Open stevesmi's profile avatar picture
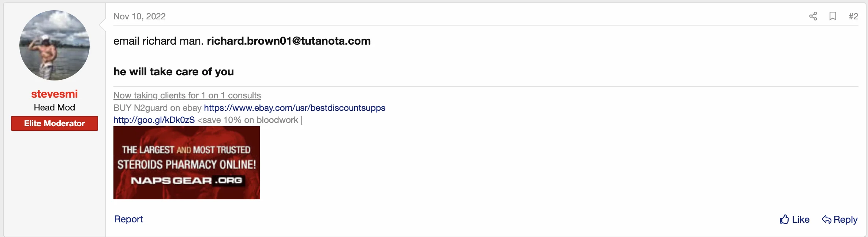 click(55, 45)
